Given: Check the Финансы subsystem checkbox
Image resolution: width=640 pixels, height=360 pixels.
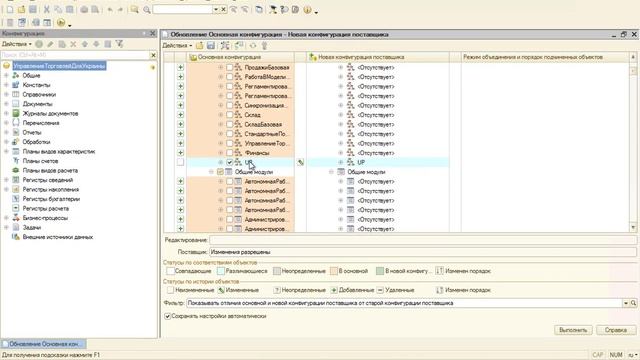Looking at the screenshot, I should point(229,153).
